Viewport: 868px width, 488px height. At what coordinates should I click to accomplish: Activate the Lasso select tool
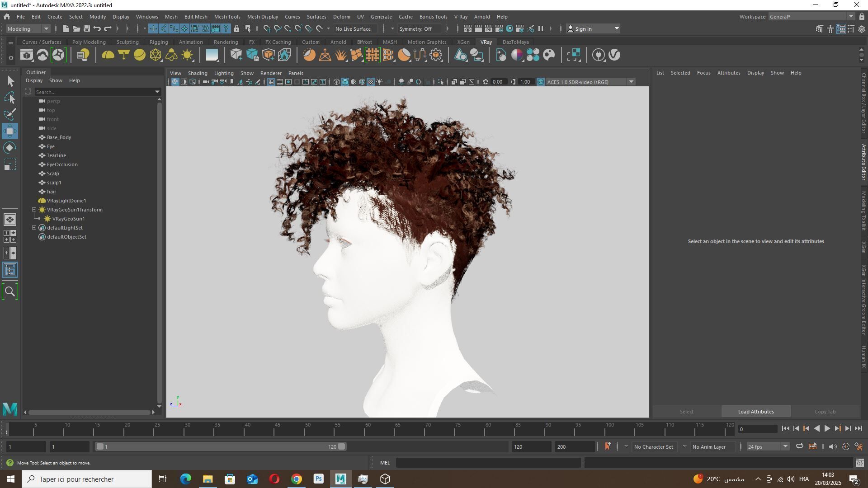pos(10,98)
